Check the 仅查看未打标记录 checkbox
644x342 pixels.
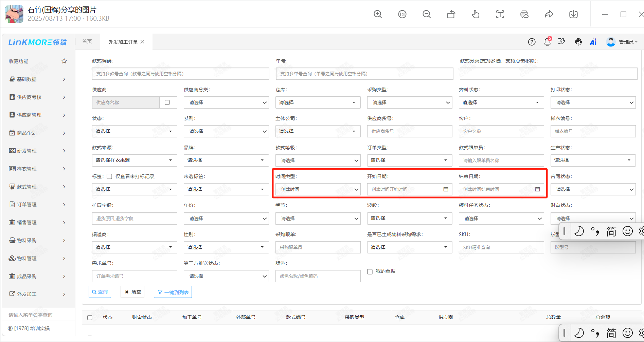point(109,176)
